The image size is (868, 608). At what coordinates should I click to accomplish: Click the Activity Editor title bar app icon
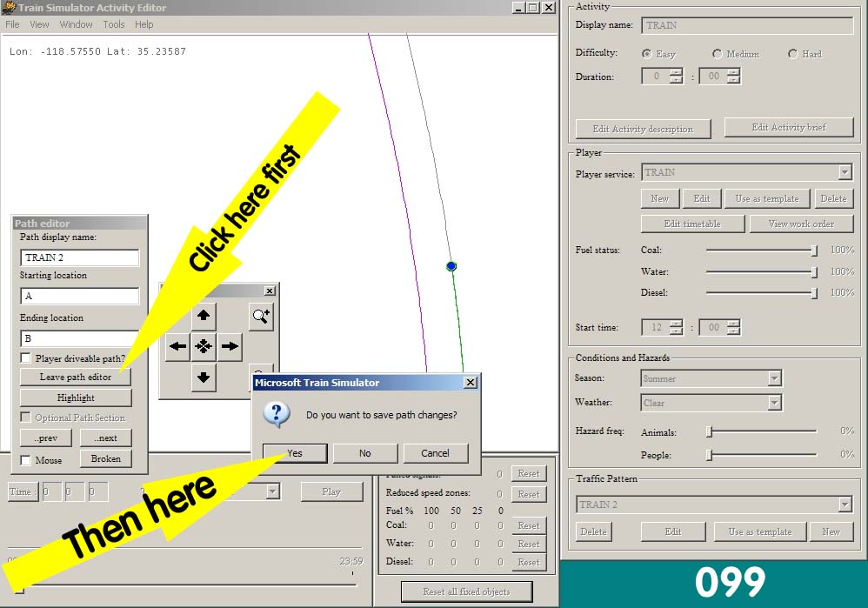(x=9, y=7)
